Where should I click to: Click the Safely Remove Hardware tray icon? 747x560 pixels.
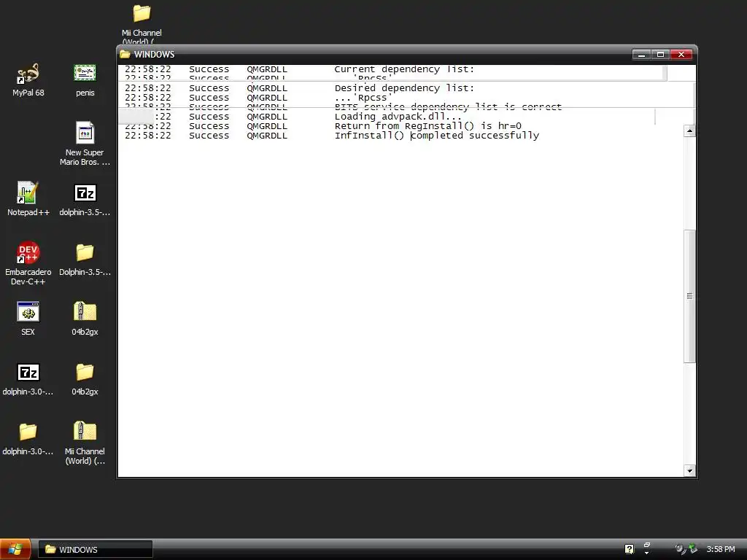click(x=693, y=549)
